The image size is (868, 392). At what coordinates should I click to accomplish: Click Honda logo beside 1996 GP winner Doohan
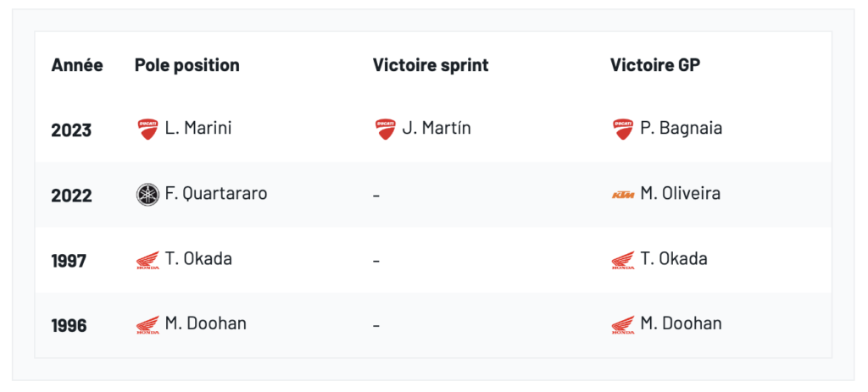(x=623, y=324)
